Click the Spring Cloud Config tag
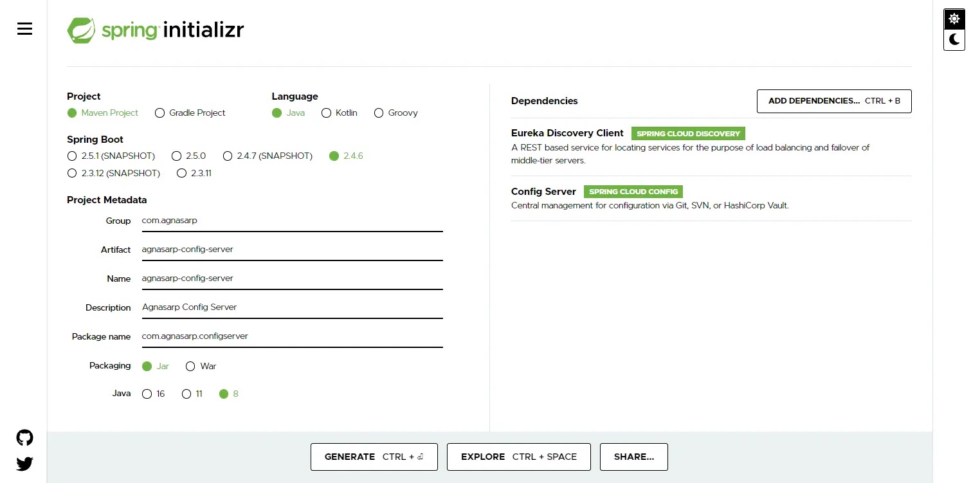Screen dimensions: 980x483 [633, 192]
